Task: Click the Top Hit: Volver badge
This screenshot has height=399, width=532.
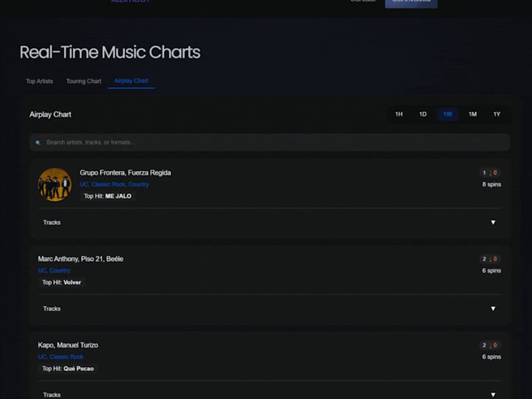Action: click(61, 282)
